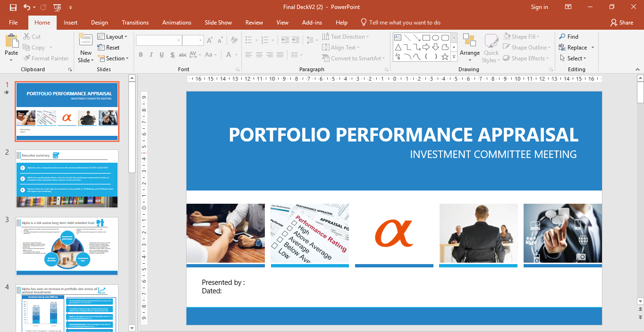644x332 pixels.
Task: Toggle Bold formatting
Action: (141, 55)
